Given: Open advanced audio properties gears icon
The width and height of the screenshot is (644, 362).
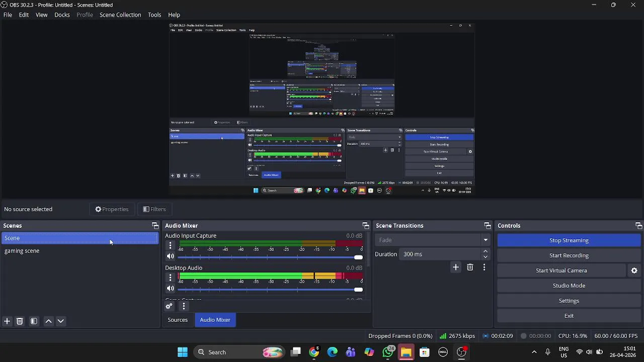Looking at the screenshot, I should point(169,306).
